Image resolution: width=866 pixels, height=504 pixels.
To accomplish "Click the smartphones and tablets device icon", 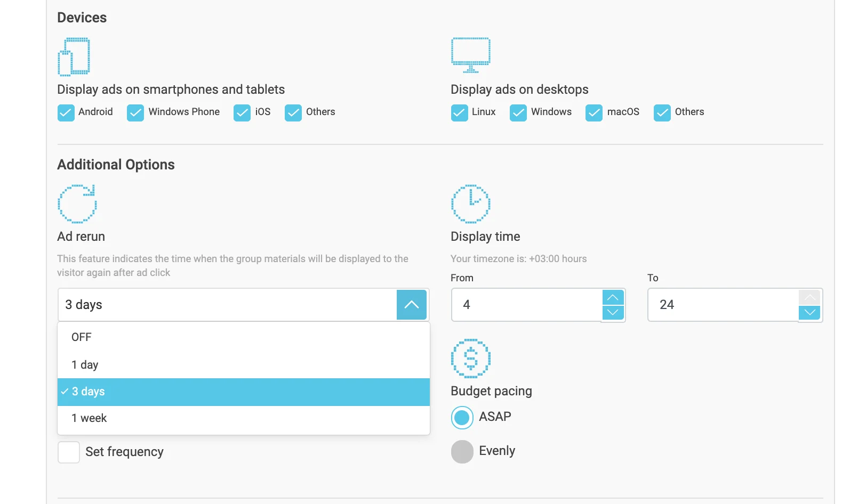I will click(74, 56).
